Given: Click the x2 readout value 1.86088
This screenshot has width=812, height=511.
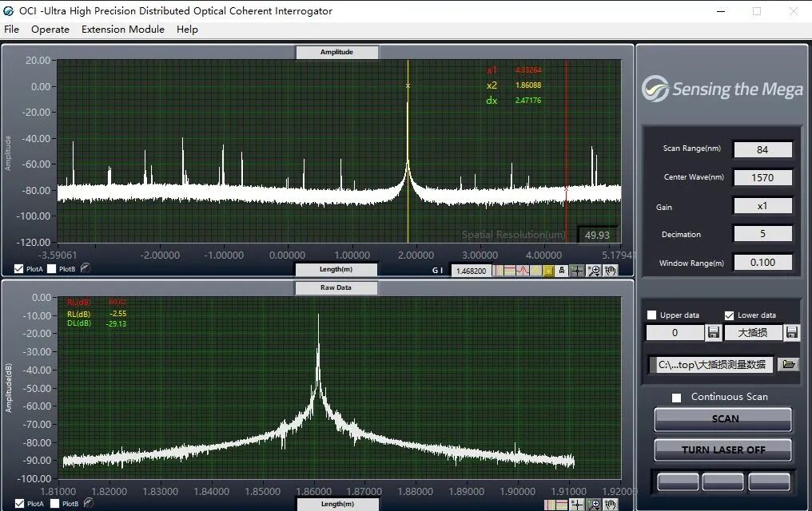Looking at the screenshot, I should pos(527,85).
